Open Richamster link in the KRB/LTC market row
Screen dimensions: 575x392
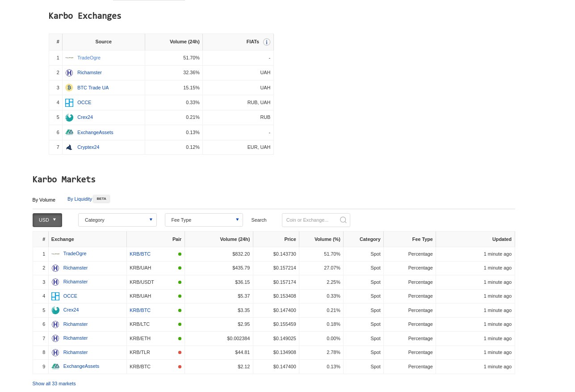(76, 324)
